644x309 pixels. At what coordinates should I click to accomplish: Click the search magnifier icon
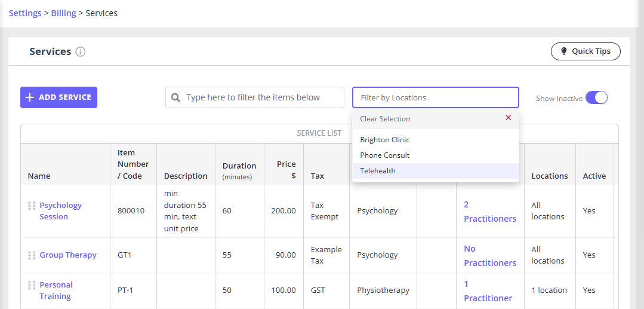175,97
